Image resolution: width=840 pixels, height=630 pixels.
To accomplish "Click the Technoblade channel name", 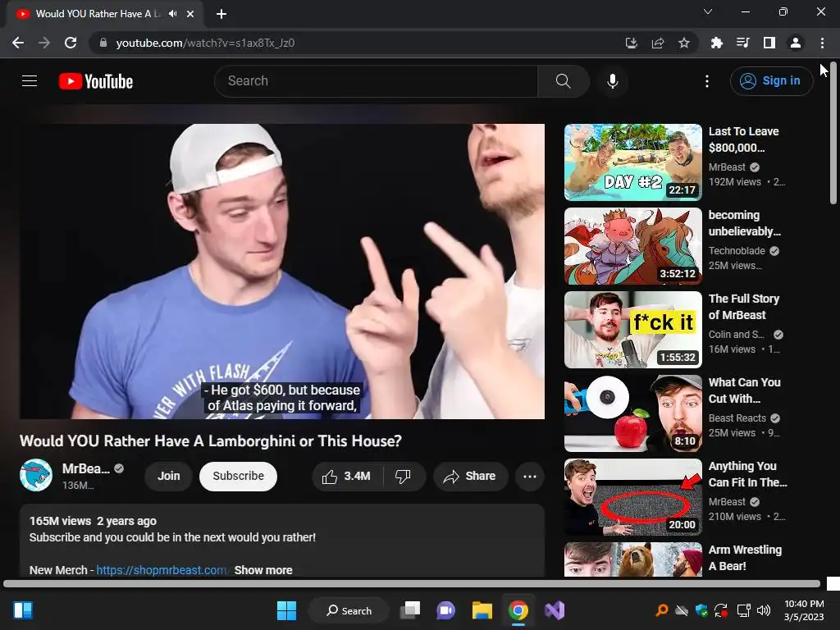I will coord(737,251).
